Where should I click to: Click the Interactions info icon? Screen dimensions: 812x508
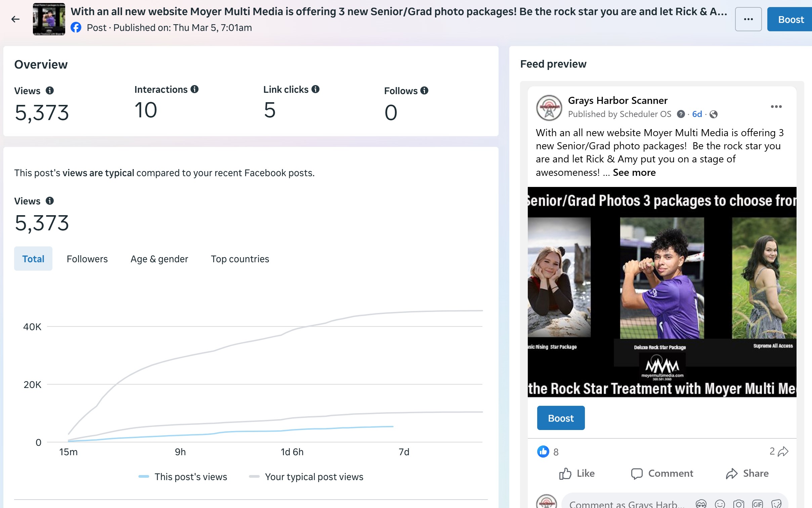(x=195, y=89)
